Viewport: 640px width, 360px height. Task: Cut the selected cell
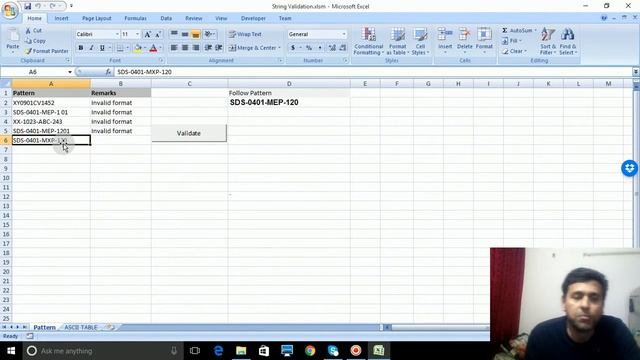33,31
